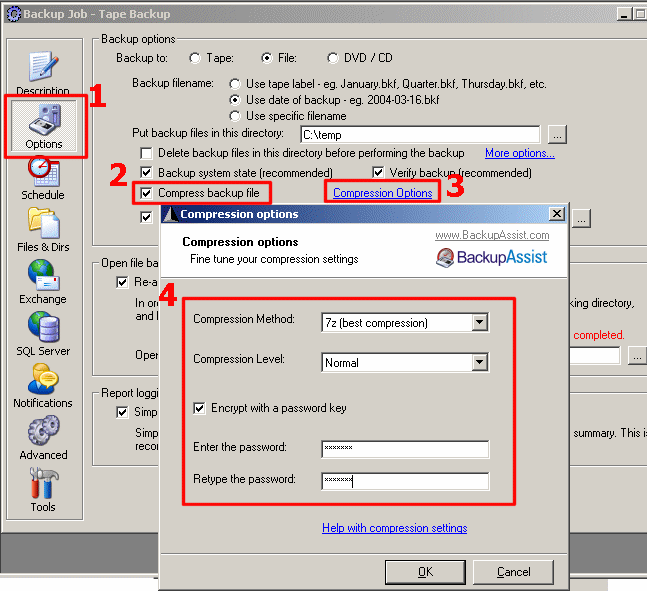Toggle Compress backup file checkbox

[146, 193]
